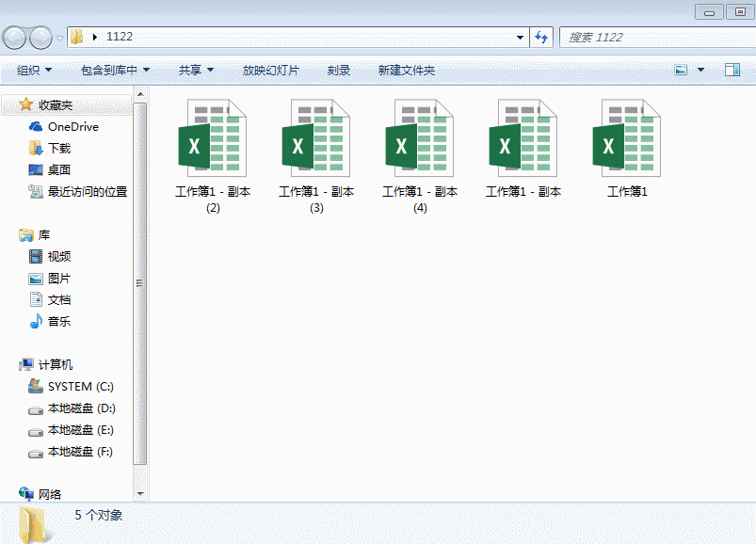756x544 pixels.
Task: Click the 收藏夹 star icon
Action: tap(25, 104)
